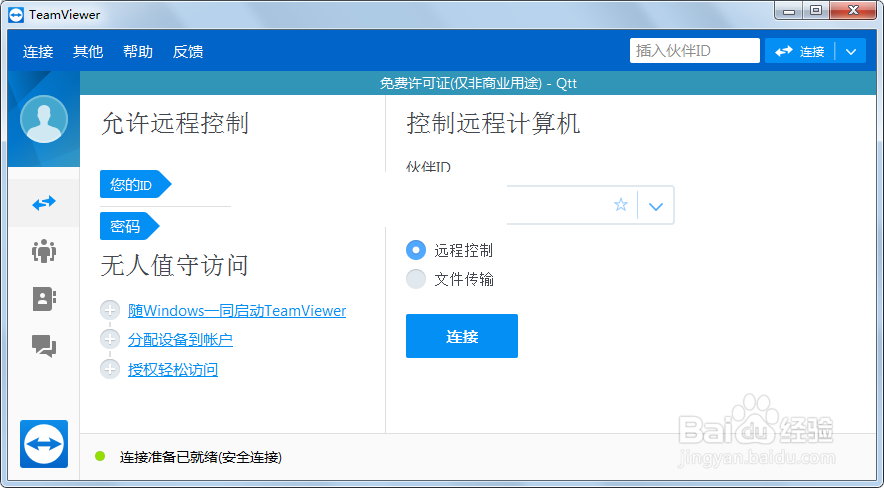
Task: Click the 控制远程计算机 heading
Action: pos(493,124)
